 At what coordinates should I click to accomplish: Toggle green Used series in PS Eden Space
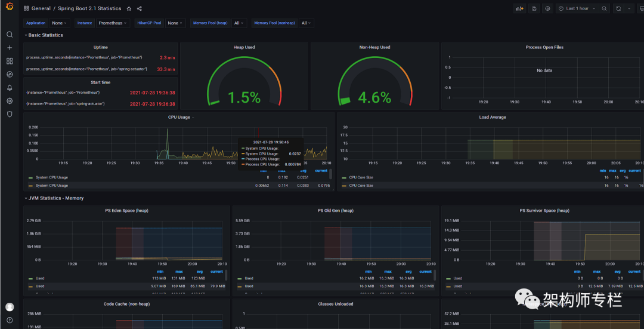click(x=40, y=278)
